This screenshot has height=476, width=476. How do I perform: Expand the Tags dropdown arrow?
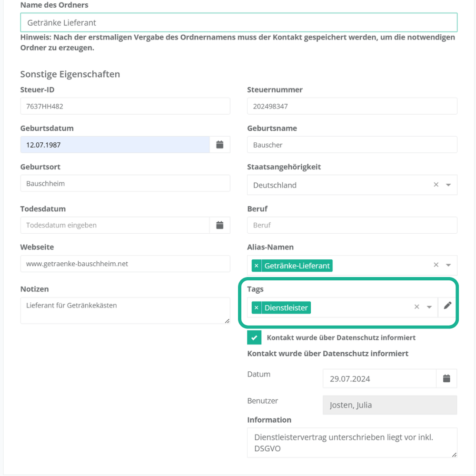pyautogui.click(x=429, y=307)
